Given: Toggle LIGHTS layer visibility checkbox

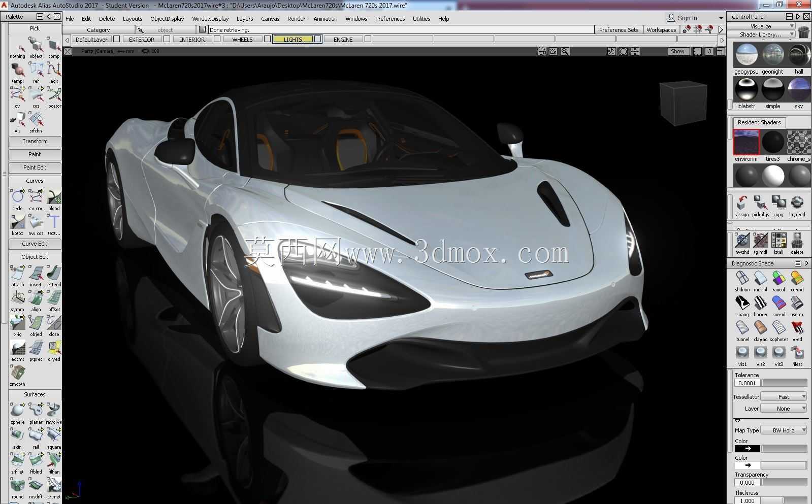Looking at the screenshot, I should pos(317,39).
